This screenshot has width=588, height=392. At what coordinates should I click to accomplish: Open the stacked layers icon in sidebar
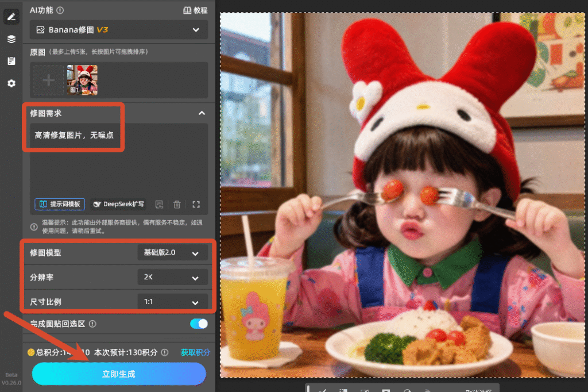point(11,39)
